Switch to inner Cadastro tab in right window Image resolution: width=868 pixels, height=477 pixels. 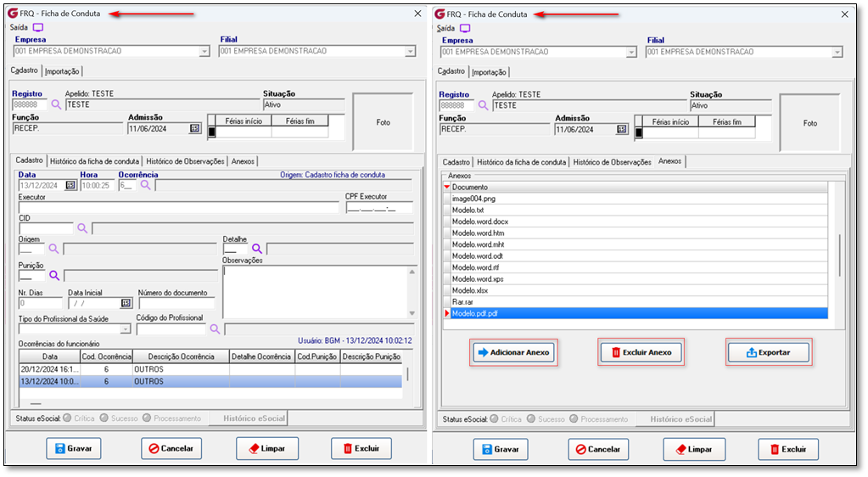(456, 162)
